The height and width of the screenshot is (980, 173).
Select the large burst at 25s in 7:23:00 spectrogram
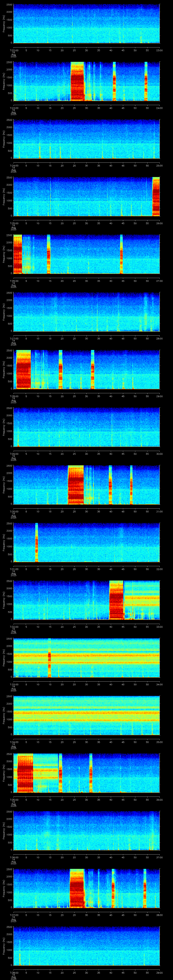(77, 81)
